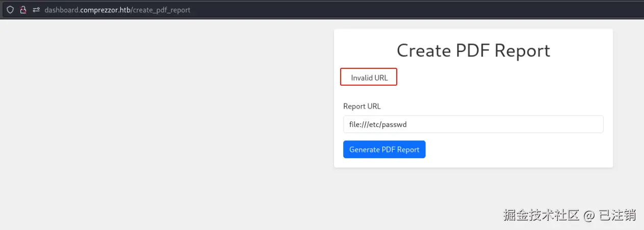This screenshot has height=230, width=644.
Task: Open the site permissions icon
Action: pyautogui.click(x=36, y=10)
